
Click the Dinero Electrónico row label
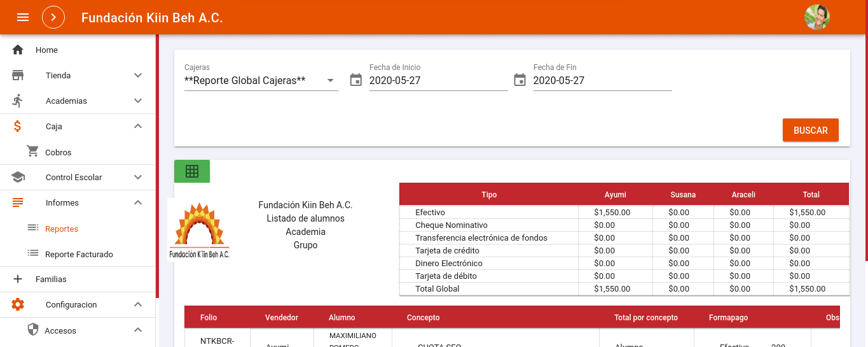pyautogui.click(x=449, y=263)
